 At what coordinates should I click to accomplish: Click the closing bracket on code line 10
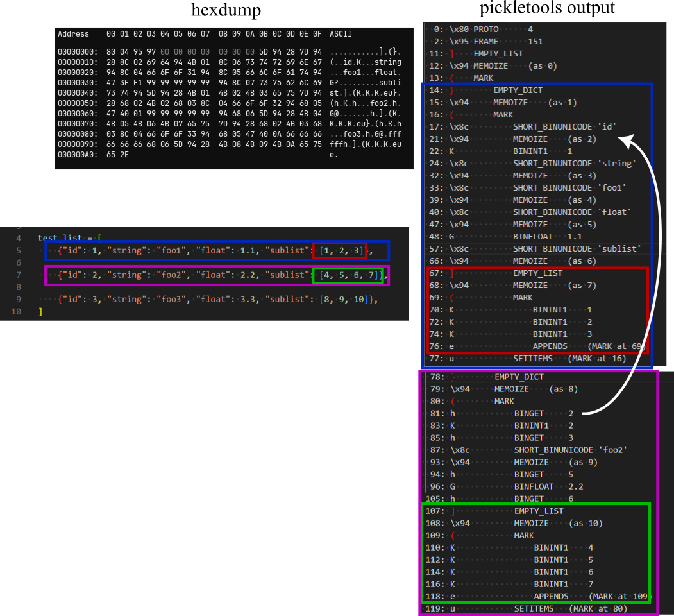40,312
